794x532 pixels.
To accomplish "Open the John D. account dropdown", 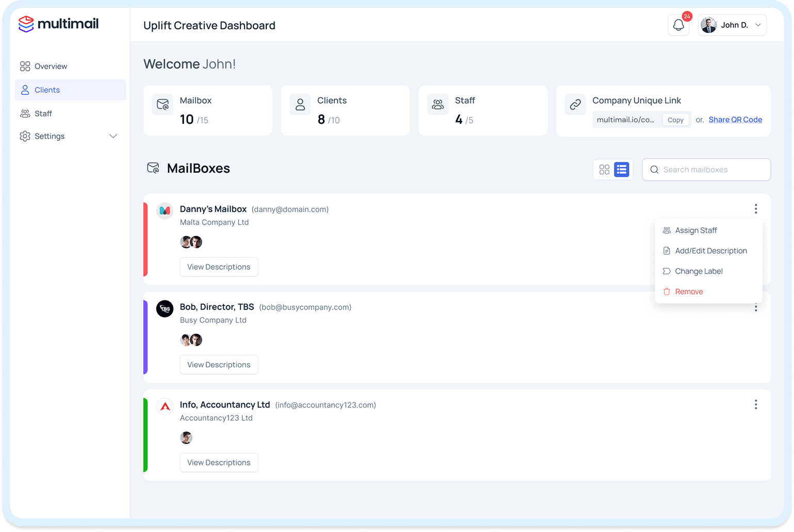I will tap(732, 24).
